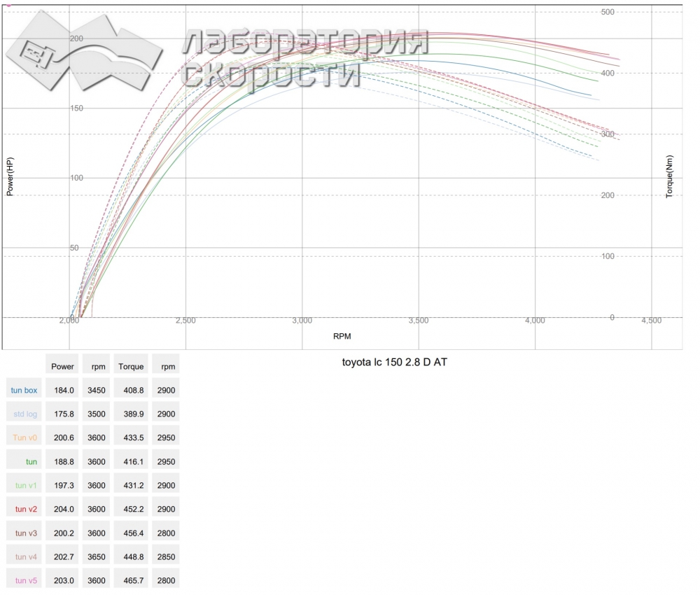Viewport: 700px width, 595px height.
Task: Click the green 'tun' legend label
Action: 31,461
